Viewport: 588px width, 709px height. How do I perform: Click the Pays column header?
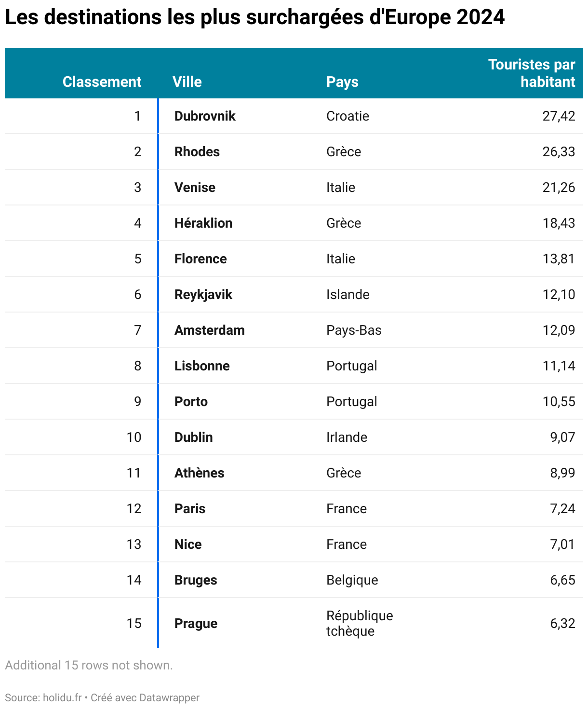(342, 82)
